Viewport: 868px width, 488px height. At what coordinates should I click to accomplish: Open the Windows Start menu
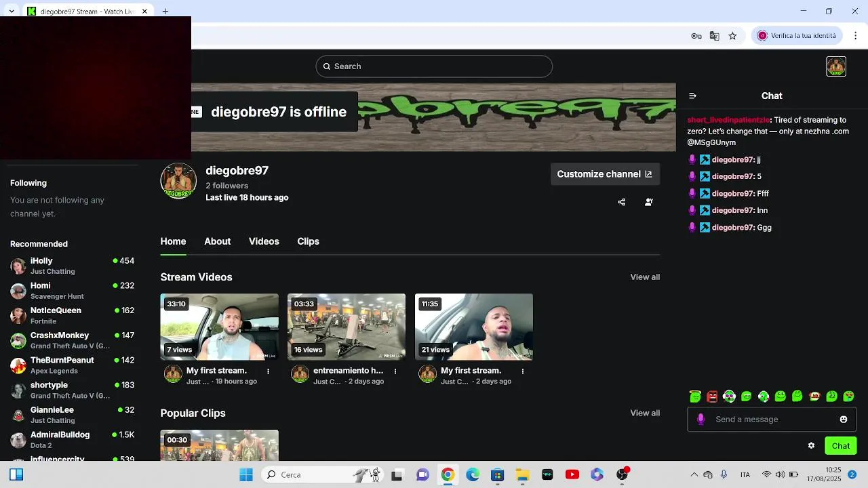(245, 475)
